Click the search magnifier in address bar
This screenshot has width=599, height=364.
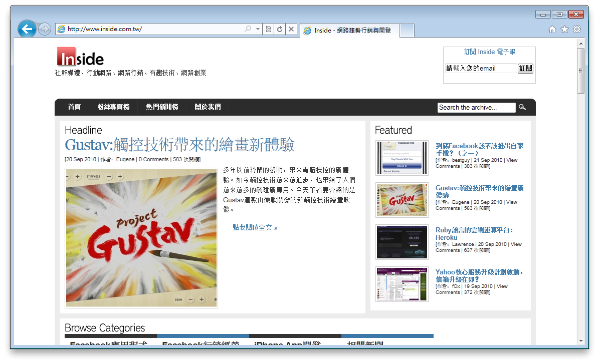[248, 29]
